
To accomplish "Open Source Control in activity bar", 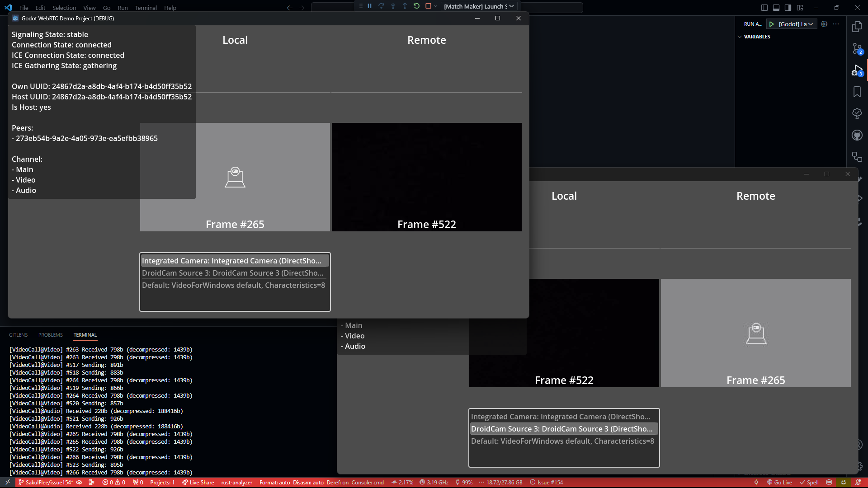I will [x=857, y=48].
